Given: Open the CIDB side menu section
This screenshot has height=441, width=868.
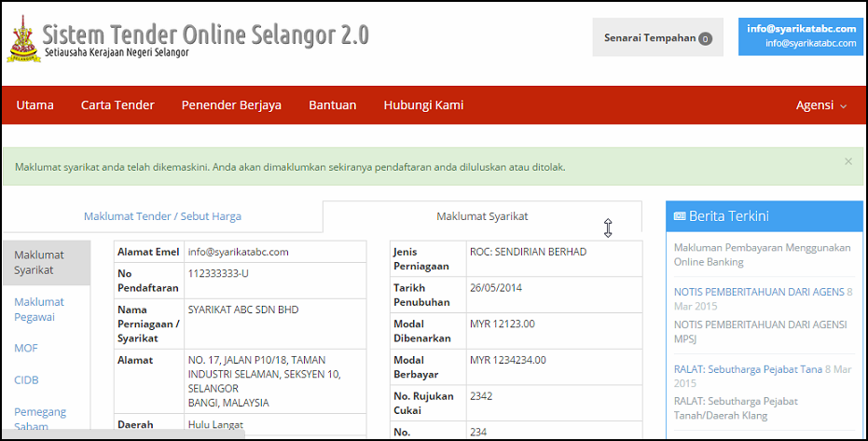Looking at the screenshot, I should coord(28,380).
